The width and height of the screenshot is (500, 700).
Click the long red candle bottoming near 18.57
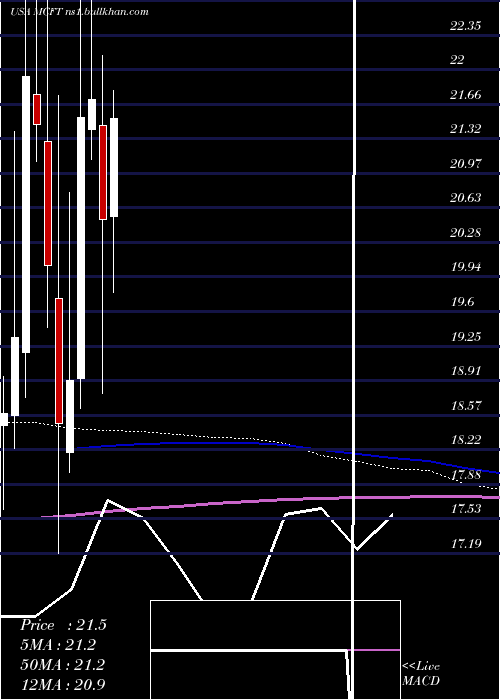coord(59,361)
